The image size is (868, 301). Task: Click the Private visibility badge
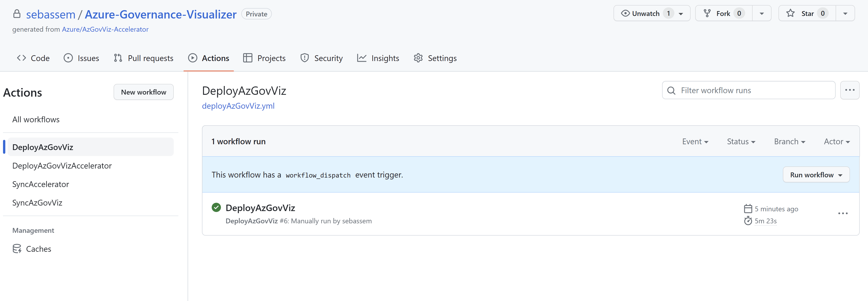pos(256,14)
